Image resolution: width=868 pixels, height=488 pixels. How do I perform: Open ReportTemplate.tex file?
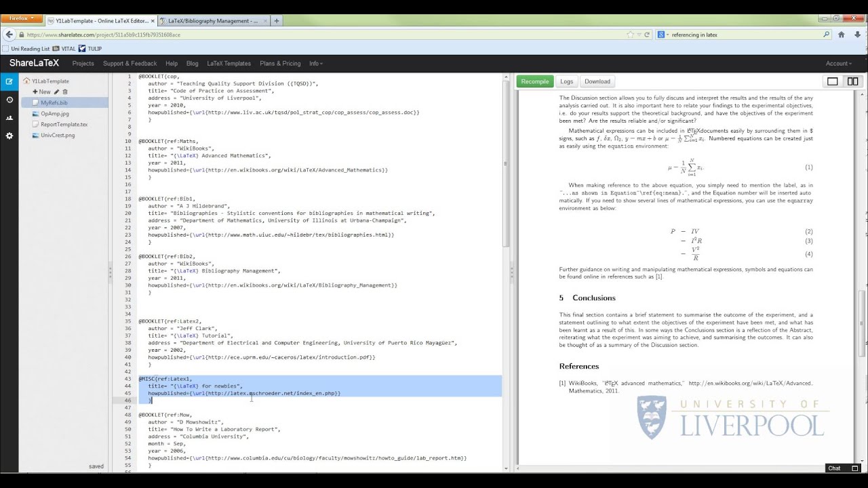tap(64, 124)
